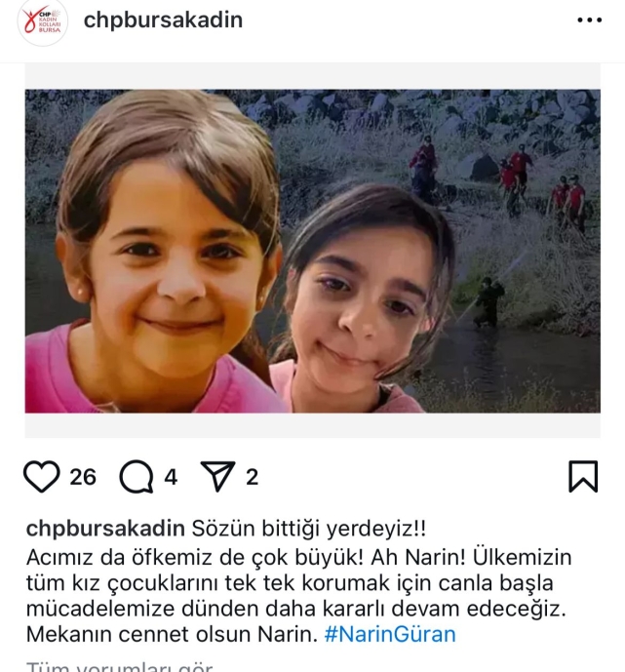Open CHP Kadın Kolları Bursa profile picture
625x672 pixels.
click(x=42, y=21)
